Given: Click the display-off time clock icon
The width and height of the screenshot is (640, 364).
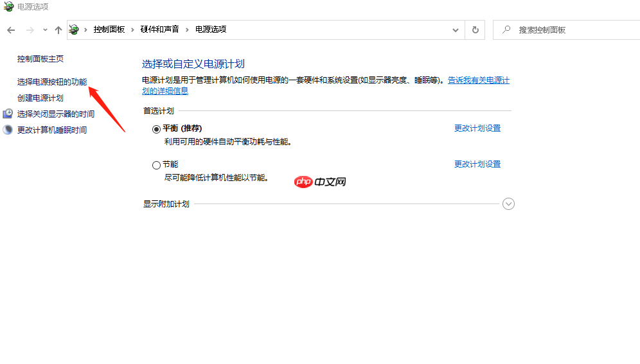Looking at the screenshot, I should click(x=8, y=114).
